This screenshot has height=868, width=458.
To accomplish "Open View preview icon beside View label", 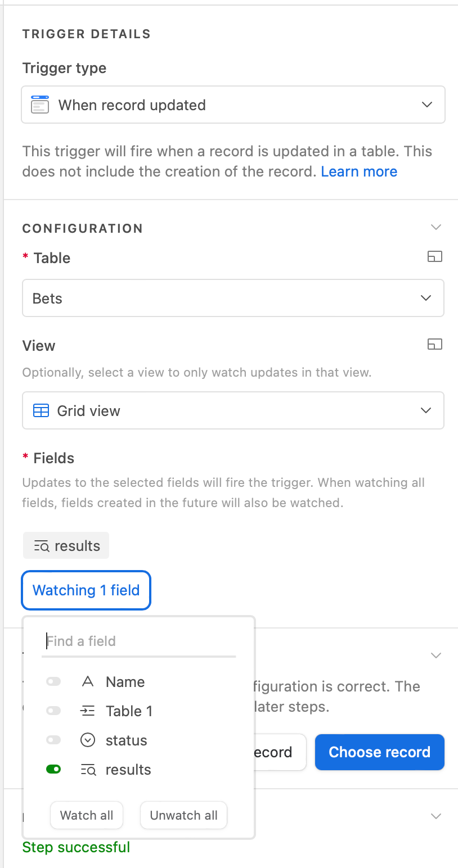I will pyautogui.click(x=434, y=344).
